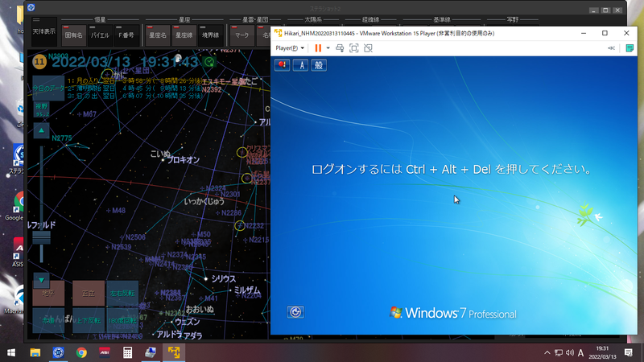Open the Player(P) menu in VMware
The image size is (644, 362).
click(290, 48)
